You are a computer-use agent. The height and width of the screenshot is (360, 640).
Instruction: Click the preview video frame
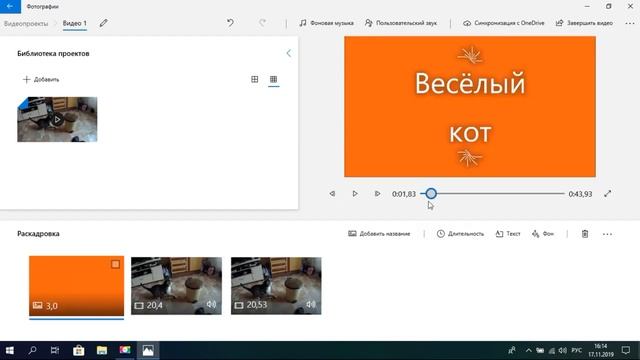pos(470,107)
